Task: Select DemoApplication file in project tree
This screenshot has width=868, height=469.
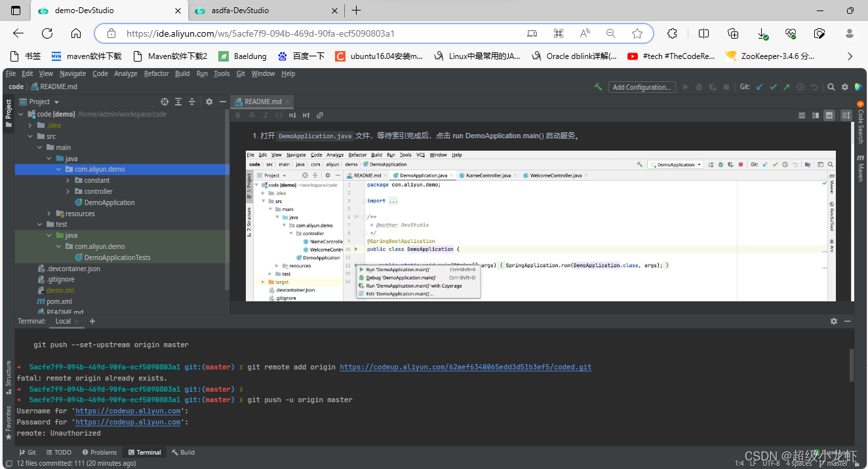Action: pos(104,202)
